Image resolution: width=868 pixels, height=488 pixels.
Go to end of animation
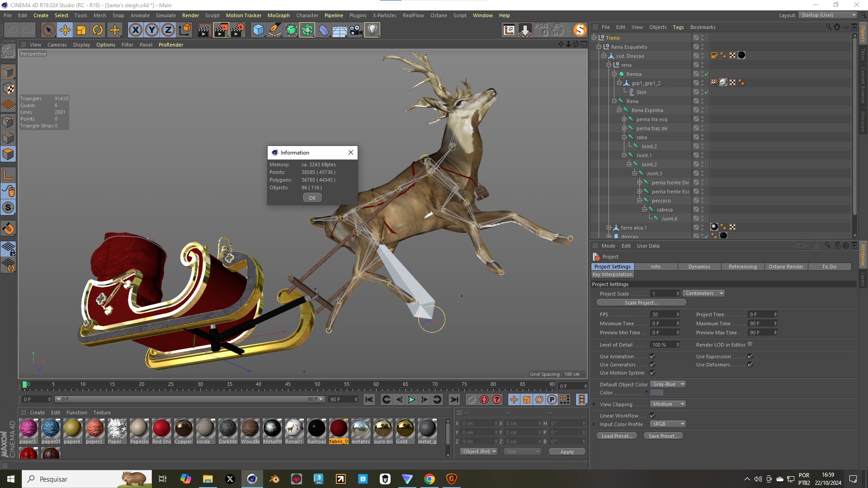click(x=454, y=399)
